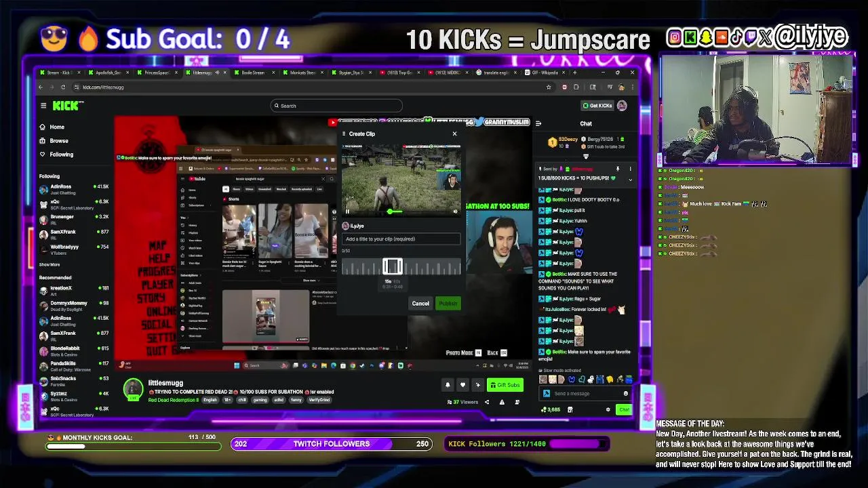The image size is (868, 488).
Task: Click the share stream icon
Action: pyautogui.click(x=486, y=402)
